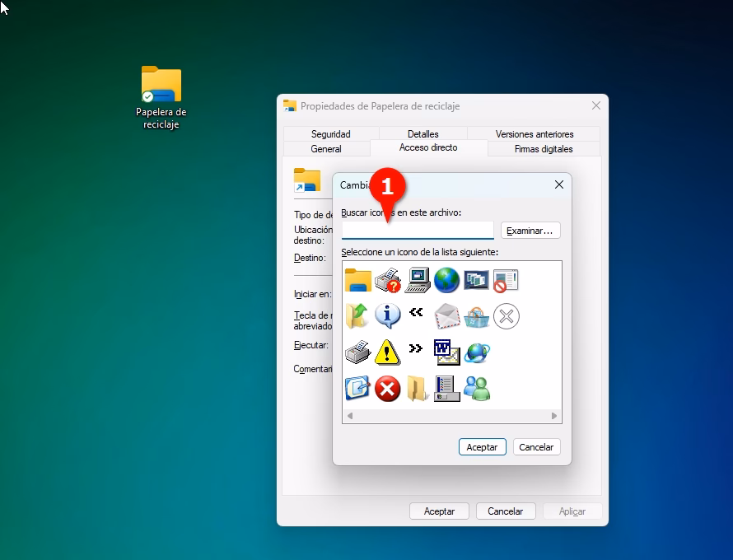
Task: Select the red error X icon
Action: pyautogui.click(x=388, y=389)
